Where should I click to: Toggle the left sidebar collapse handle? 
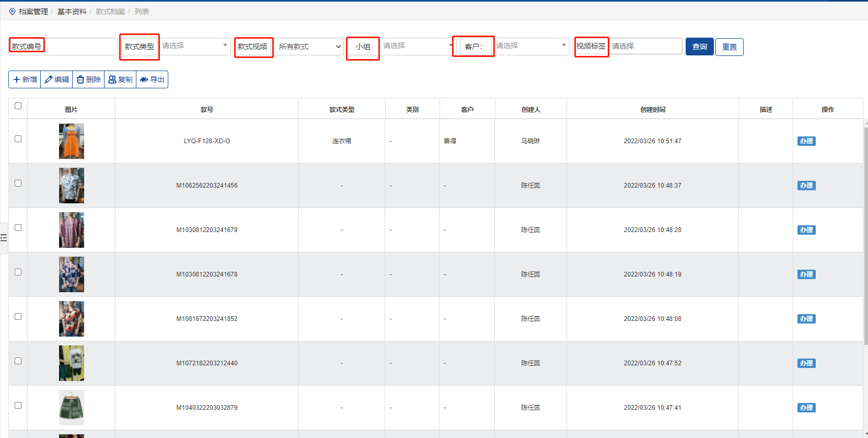4,238
